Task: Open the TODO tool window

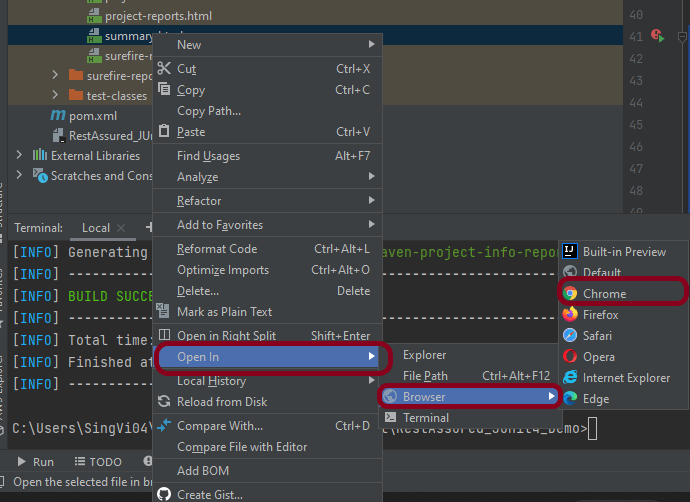Action: pyautogui.click(x=97, y=462)
